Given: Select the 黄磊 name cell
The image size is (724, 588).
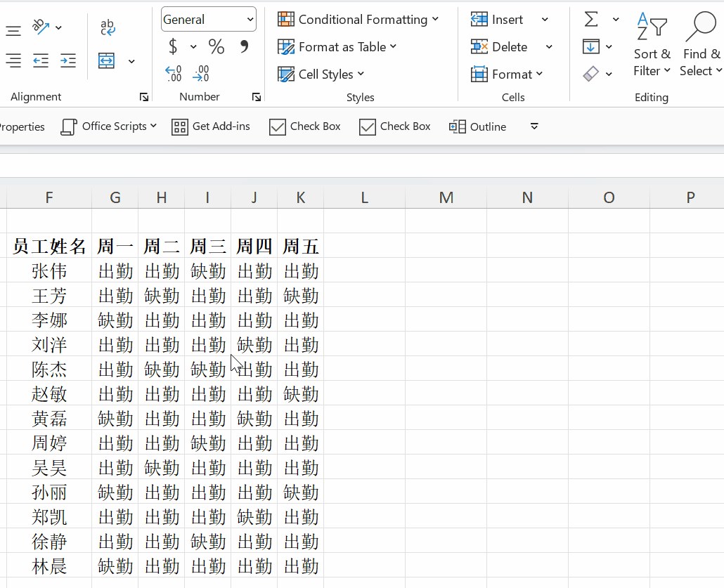Looking at the screenshot, I should pos(49,418).
